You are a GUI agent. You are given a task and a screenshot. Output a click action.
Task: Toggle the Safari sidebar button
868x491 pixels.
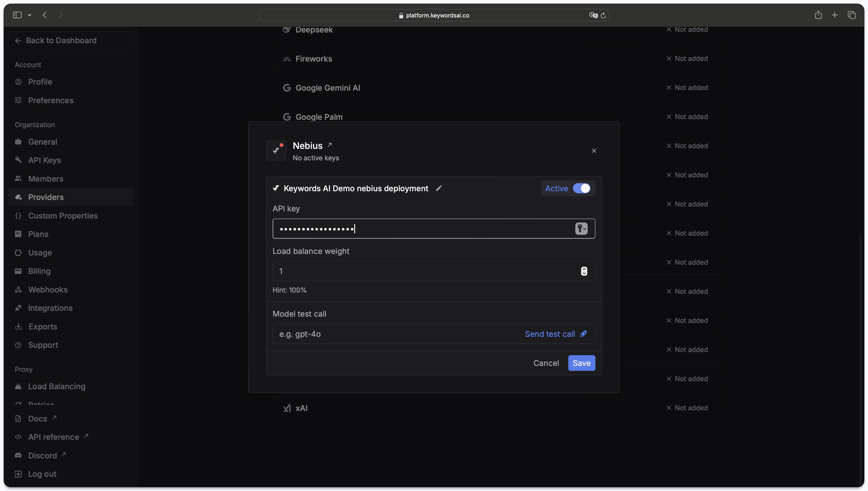click(17, 15)
